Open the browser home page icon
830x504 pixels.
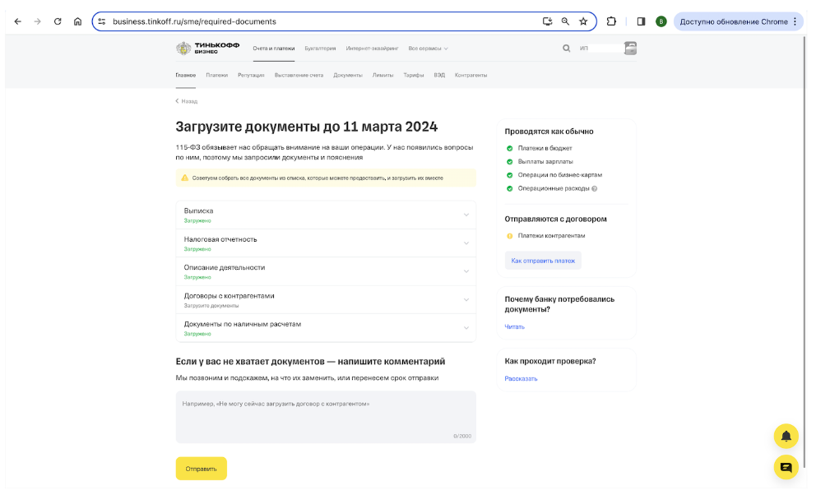(x=78, y=21)
